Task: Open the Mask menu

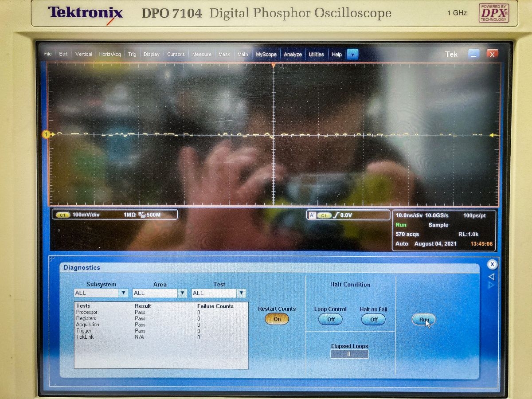Action: (x=224, y=54)
